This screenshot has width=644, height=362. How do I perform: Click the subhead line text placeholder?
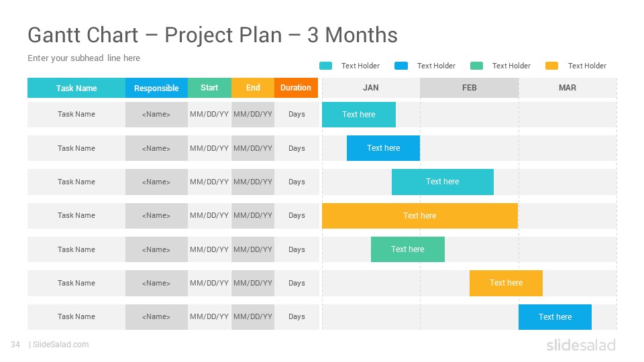pos(84,58)
